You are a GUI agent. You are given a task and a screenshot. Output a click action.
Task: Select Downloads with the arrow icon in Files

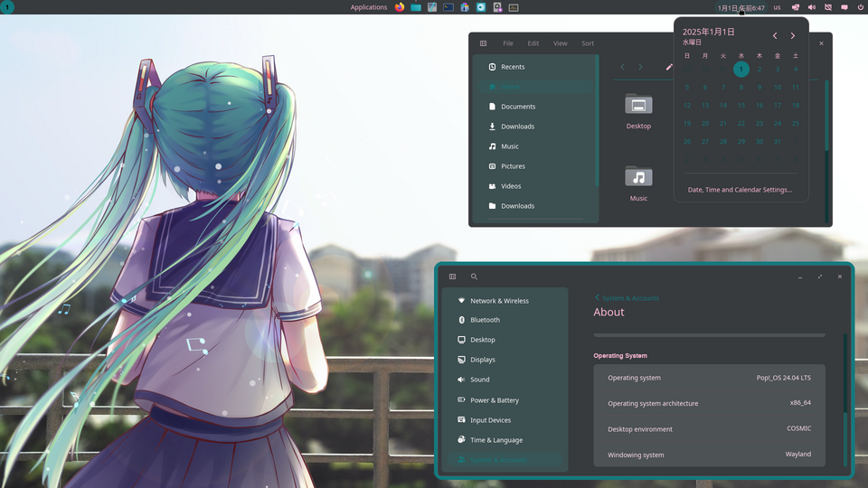(536, 127)
